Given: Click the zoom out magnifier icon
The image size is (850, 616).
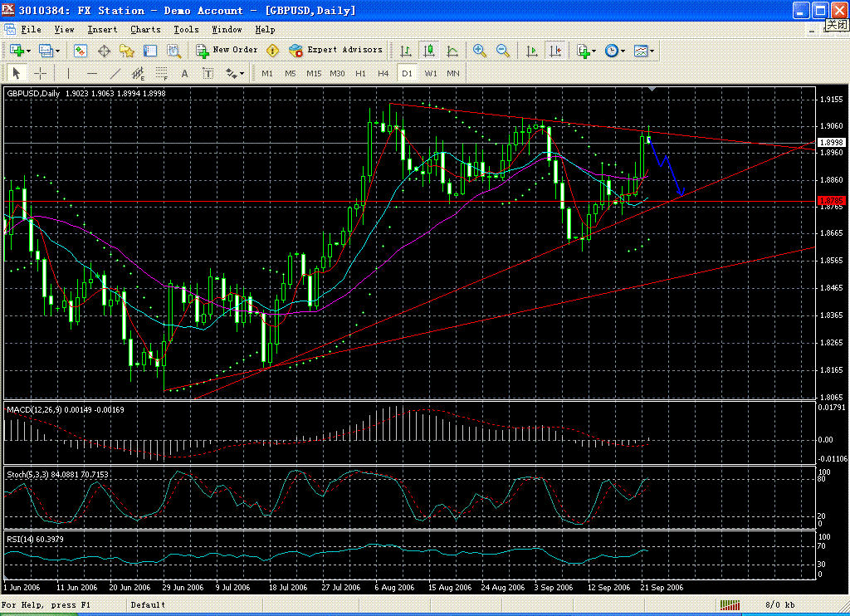Looking at the screenshot, I should pos(502,51).
